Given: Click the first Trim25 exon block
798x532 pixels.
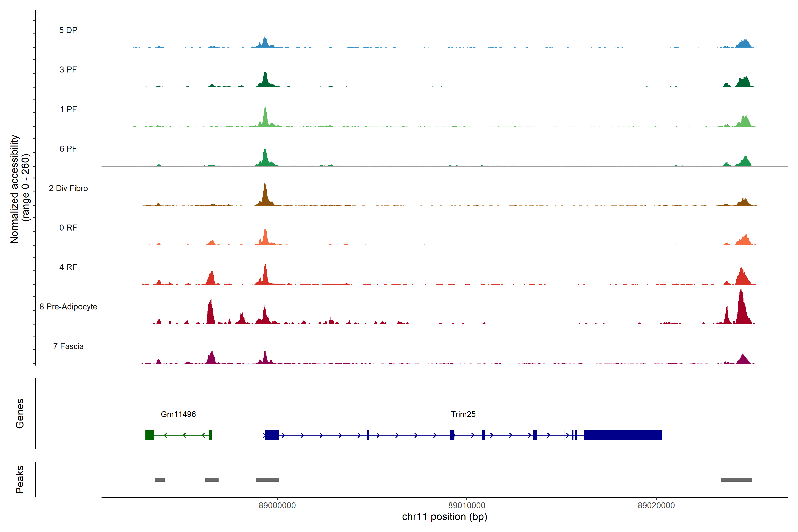Looking at the screenshot, I should [x=272, y=435].
